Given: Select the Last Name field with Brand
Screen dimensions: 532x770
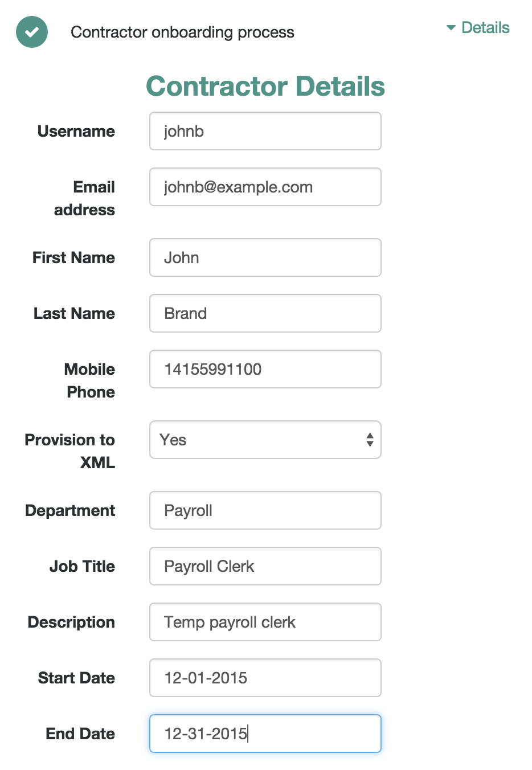Looking at the screenshot, I should 265,313.
